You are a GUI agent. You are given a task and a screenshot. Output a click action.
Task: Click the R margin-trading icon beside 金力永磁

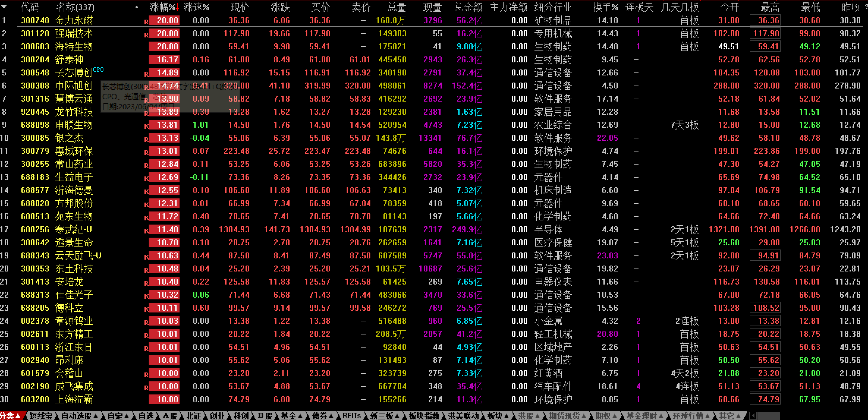pos(146,20)
